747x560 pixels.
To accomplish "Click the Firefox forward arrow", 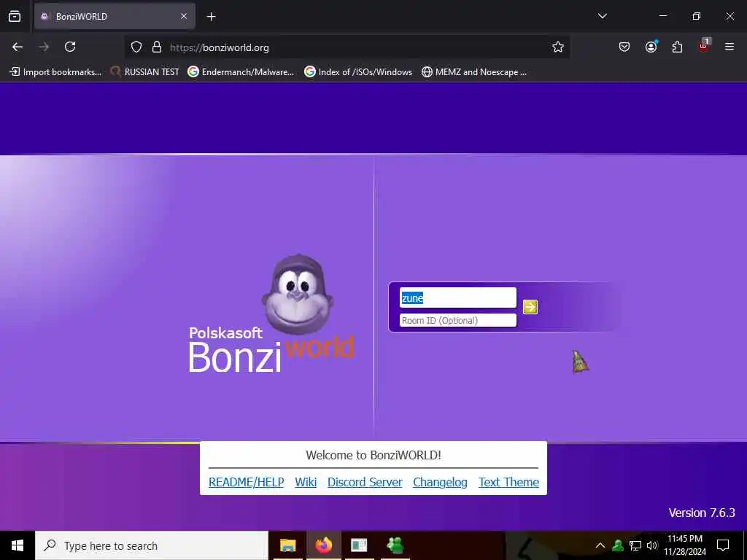I will point(44,47).
